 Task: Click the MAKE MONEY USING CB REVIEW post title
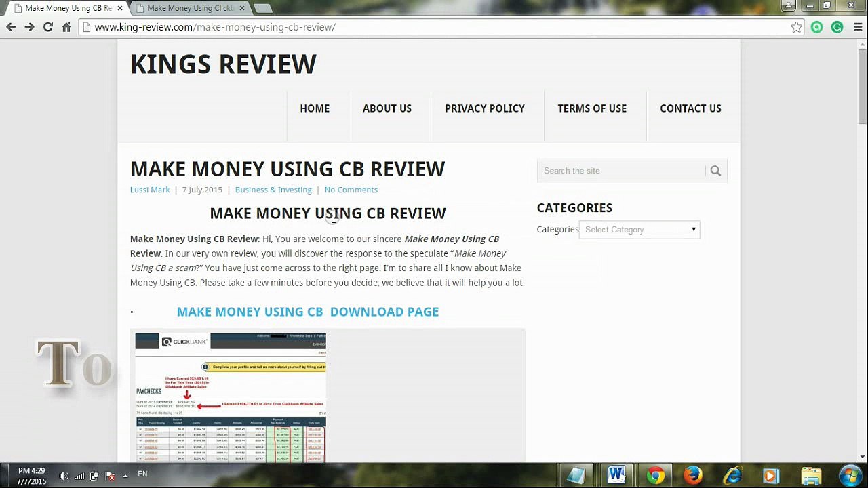288,169
